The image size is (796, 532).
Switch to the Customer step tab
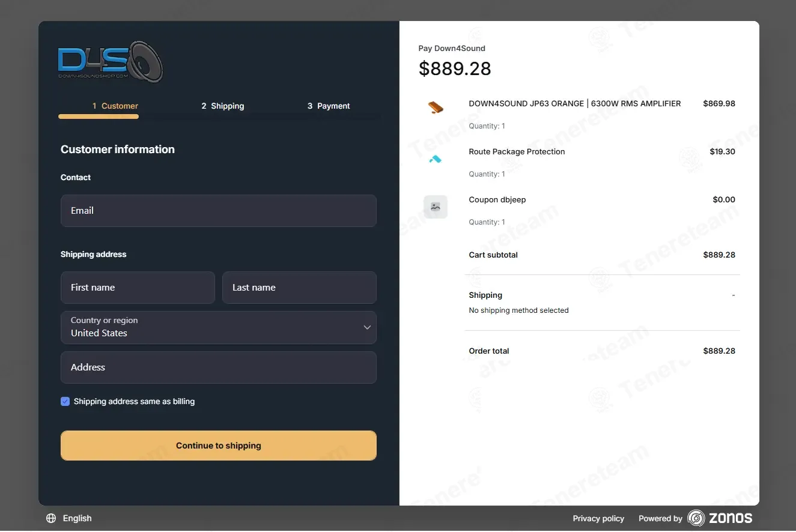click(115, 106)
